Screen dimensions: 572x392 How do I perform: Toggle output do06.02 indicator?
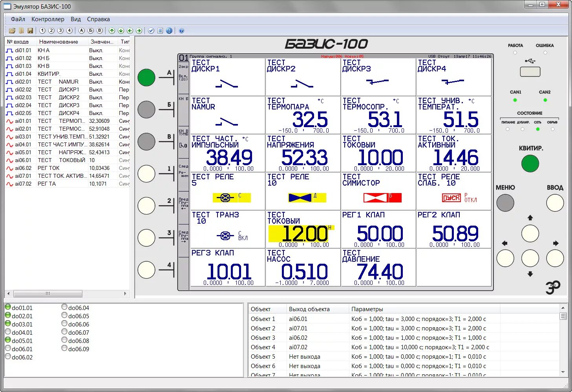pos(8,357)
